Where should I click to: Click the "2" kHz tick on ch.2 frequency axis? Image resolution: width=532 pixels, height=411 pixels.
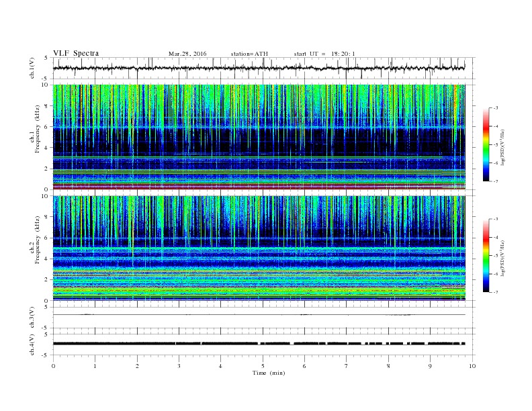[x=46, y=280]
